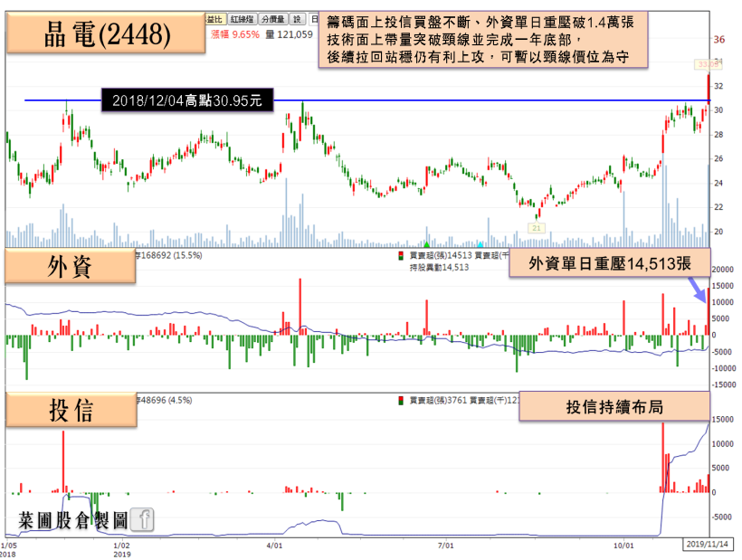Click the 漲幅 9.65% text
This screenshot has height=560, width=742.
click(x=235, y=34)
